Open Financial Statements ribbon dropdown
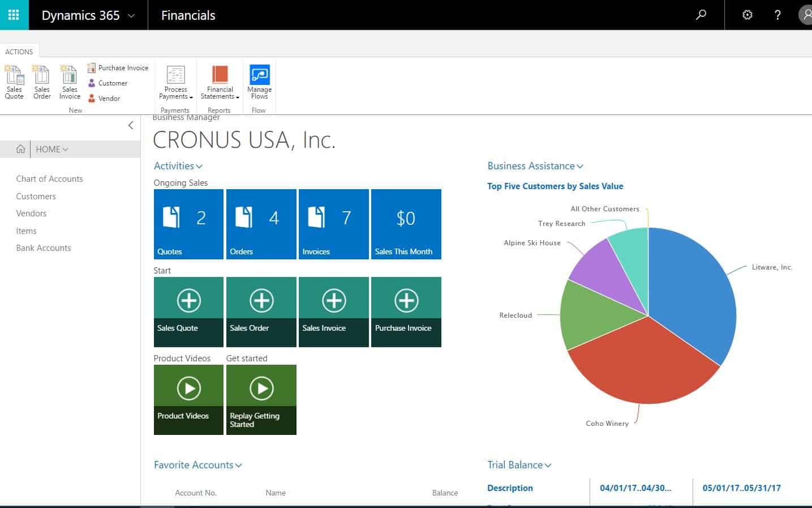The image size is (812, 508). (x=220, y=82)
